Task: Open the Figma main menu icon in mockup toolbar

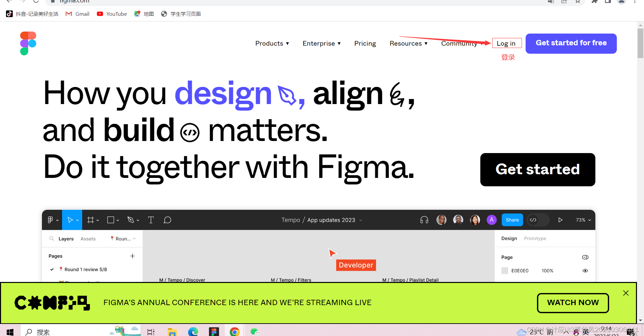Action: click(50, 220)
